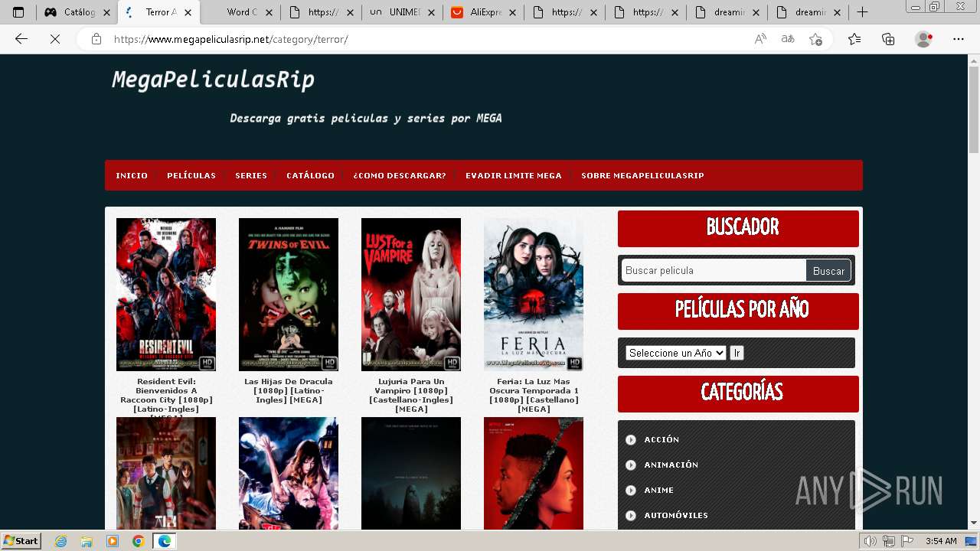Open EVADIR LIMITE MEGA menu item

coord(514,175)
